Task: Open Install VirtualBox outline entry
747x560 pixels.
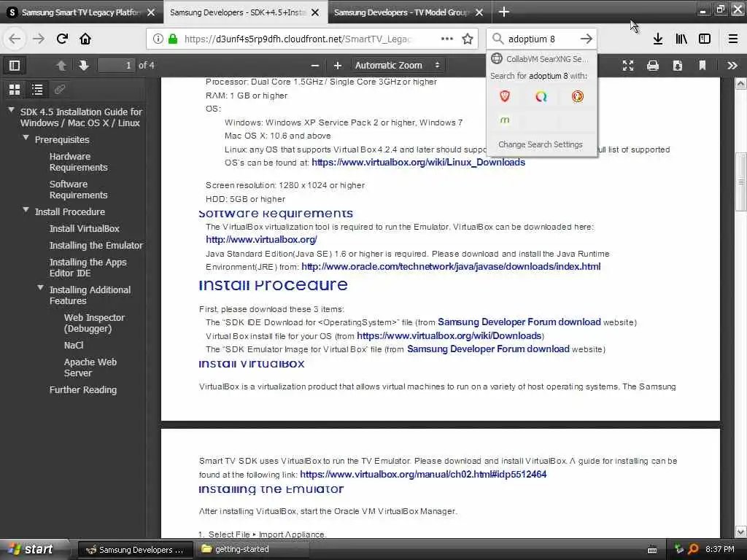Action: (x=85, y=228)
